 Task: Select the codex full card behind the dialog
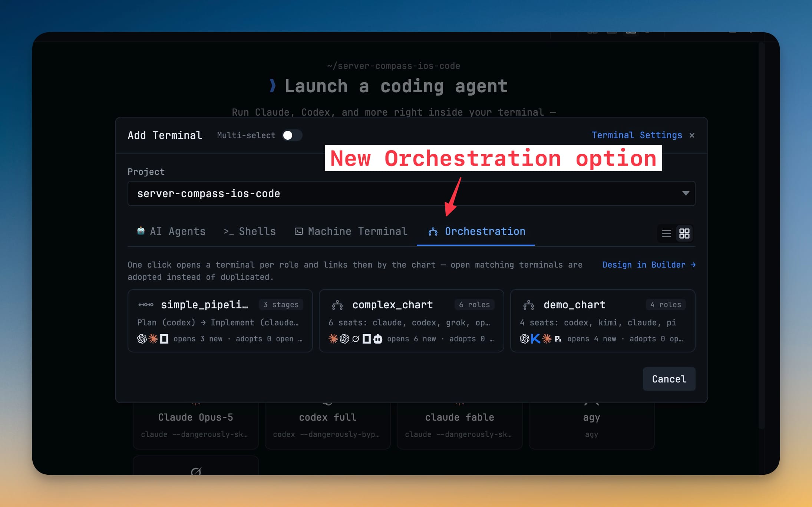pyautogui.click(x=328, y=425)
